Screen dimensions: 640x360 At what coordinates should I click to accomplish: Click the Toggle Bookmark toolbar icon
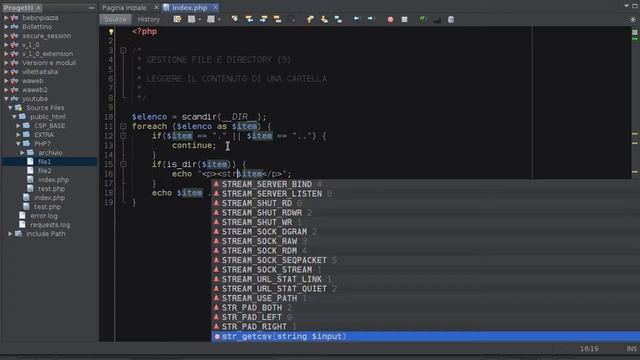click(338, 19)
